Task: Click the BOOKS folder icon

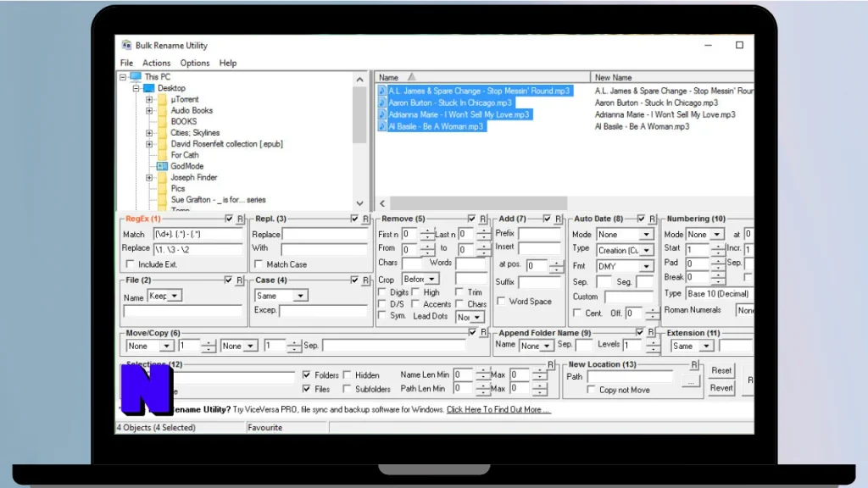Action: coord(162,122)
